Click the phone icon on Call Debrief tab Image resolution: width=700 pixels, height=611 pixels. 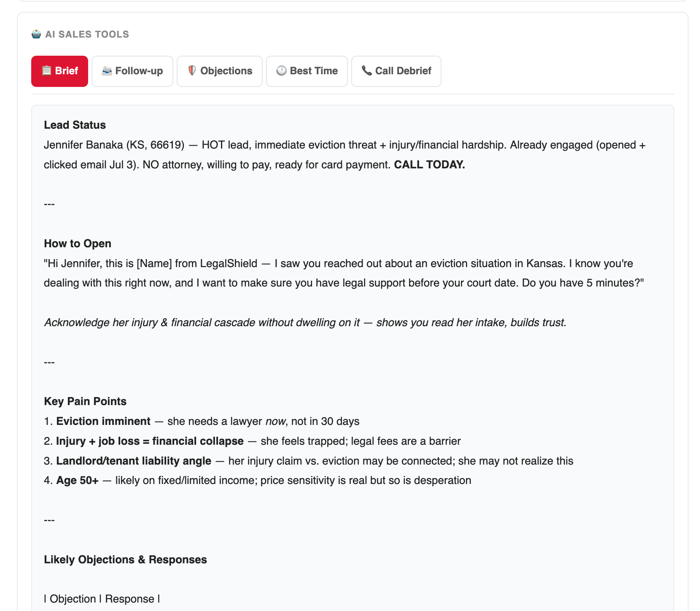pyautogui.click(x=366, y=70)
